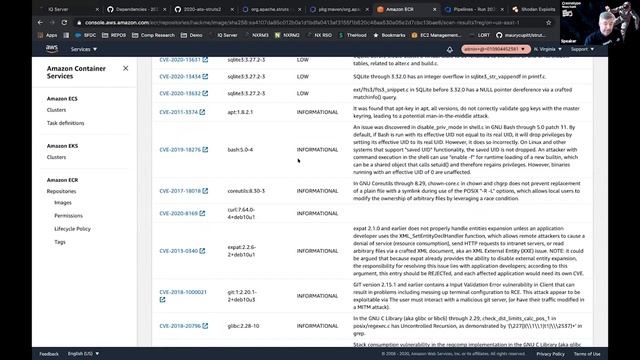Screen dimensions: 640x360
Task: Open the REPOS bookmark folder
Action: [x=114, y=36]
